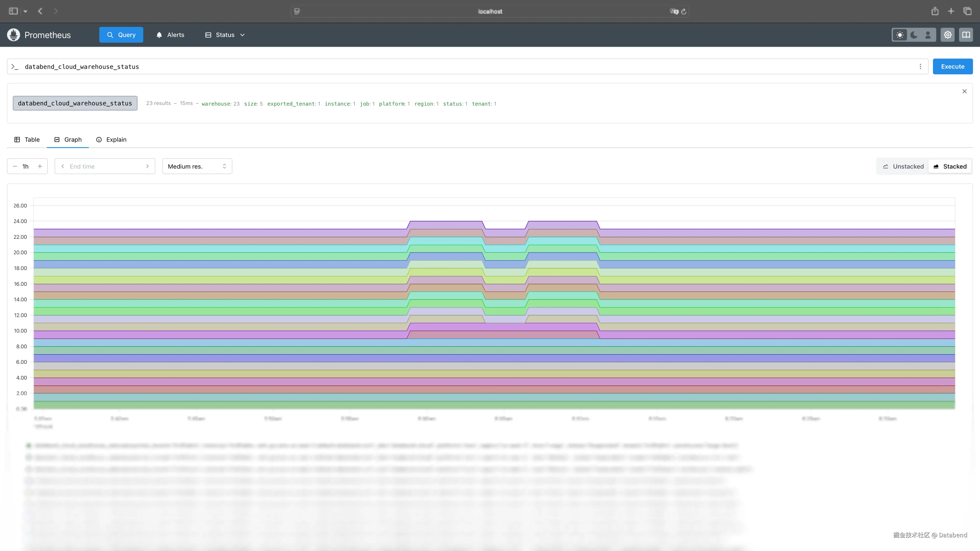
Task: Switch to the Explain tab
Action: click(x=111, y=140)
